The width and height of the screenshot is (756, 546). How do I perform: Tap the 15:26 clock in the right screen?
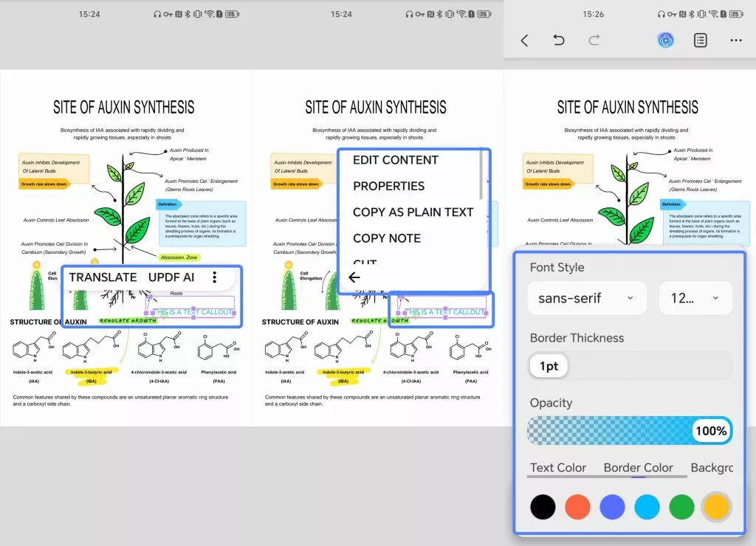click(593, 14)
